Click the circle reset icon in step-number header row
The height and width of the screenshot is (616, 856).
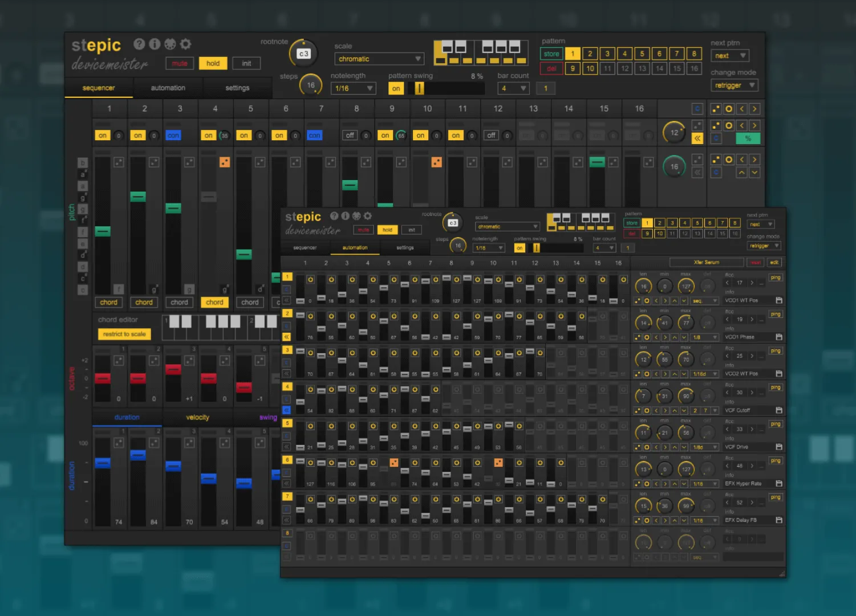coord(729,109)
